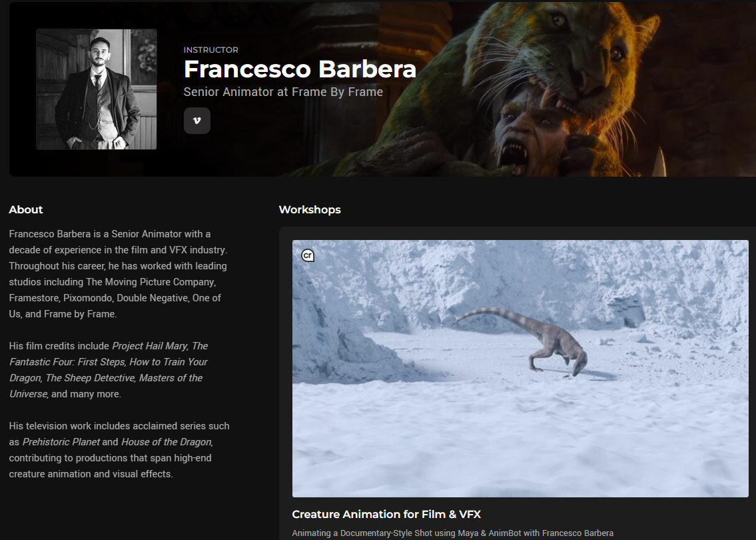Click the italic 'The Sheep Detective' film title

(x=90, y=378)
